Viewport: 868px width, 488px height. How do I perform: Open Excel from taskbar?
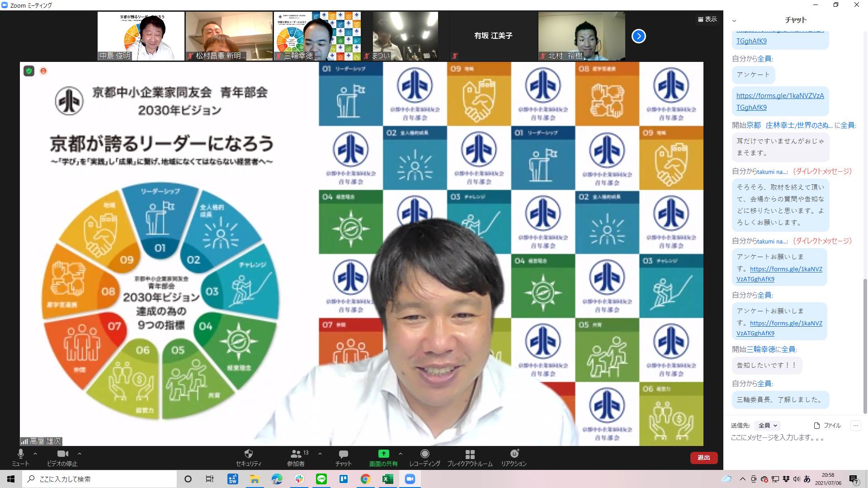coord(387,479)
